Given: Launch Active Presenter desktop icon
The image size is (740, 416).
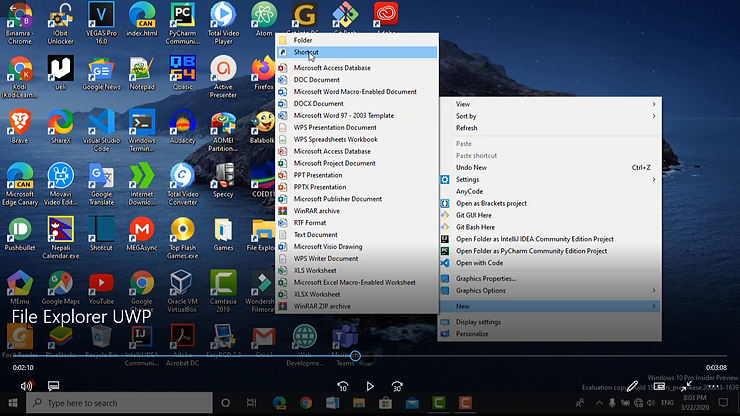Looking at the screenshot, I should [223, 76].
